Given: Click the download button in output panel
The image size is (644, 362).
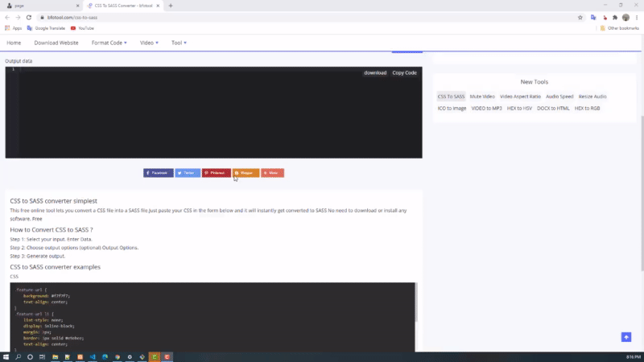Looking at the screenshot, I should [375, 73].
